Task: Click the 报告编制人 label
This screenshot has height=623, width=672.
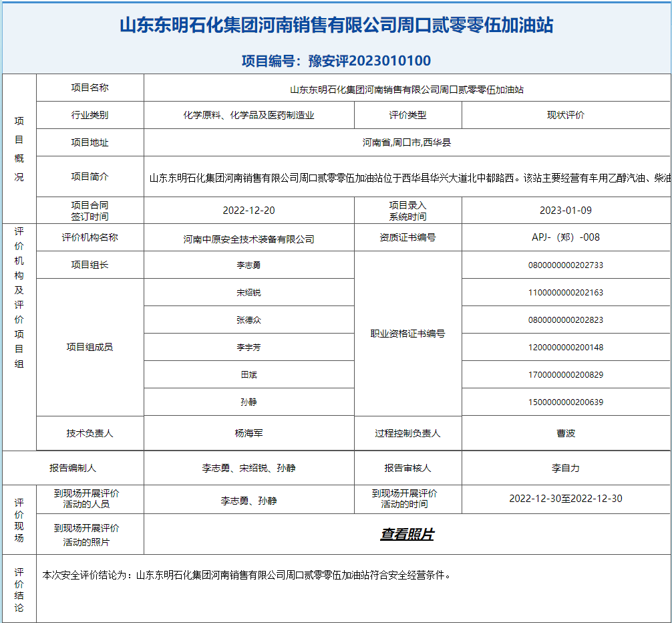Action: coord(73,468)
